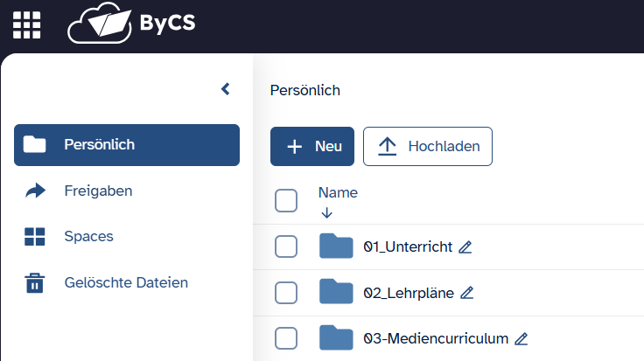
Task: Collapse the sidebar with the chevron
Action: (225, 89)
